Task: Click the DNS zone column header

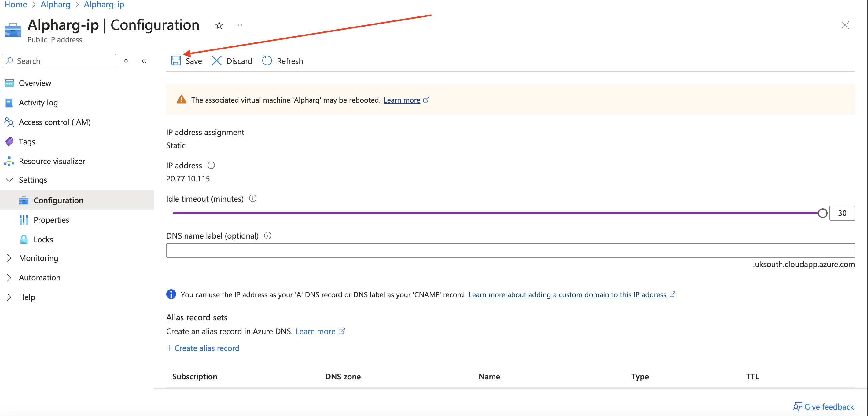Action: click(x=343, y=376)
